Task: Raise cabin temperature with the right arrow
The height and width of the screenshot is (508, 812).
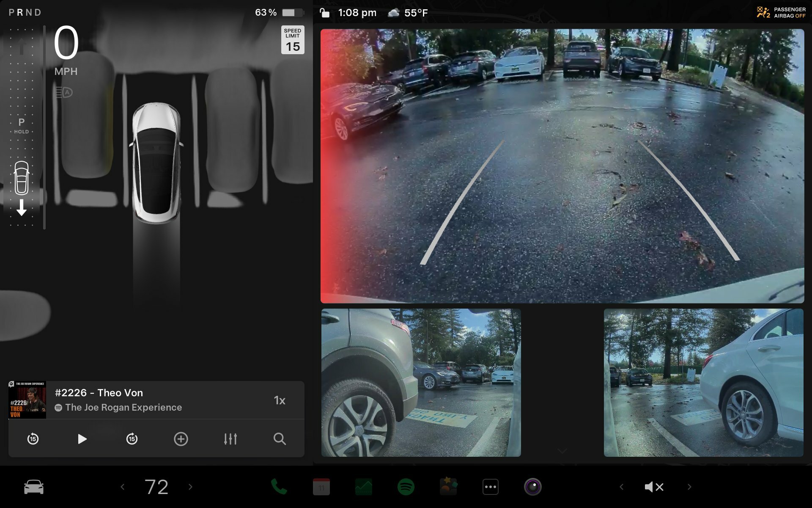Action: [189, 487]
